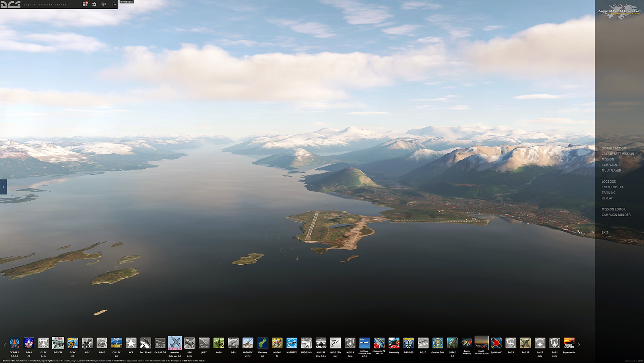This screenshot has width=644, height=363.
Task: Choose the Military Aircraft Mod icon
Action: click(x=365, y=343)
